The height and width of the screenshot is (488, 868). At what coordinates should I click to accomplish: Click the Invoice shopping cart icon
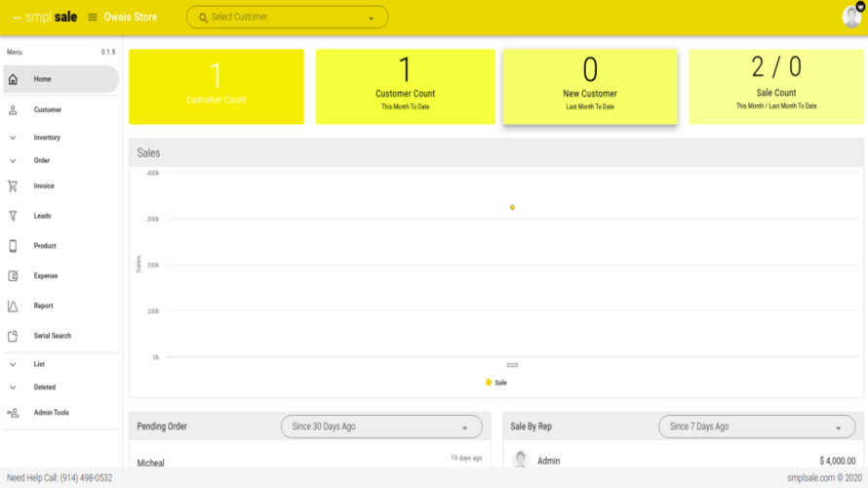point(13,186)
